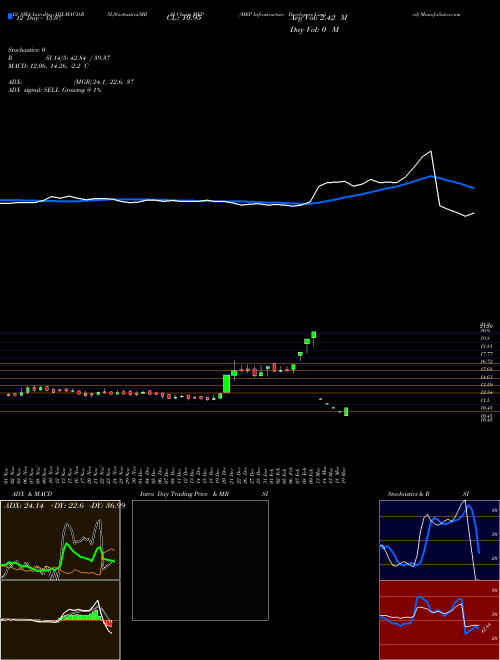Viewport: 500px width, 660px height.
Task: Click the blue 12 Day SMA legend square
Action: pos(10,17)
